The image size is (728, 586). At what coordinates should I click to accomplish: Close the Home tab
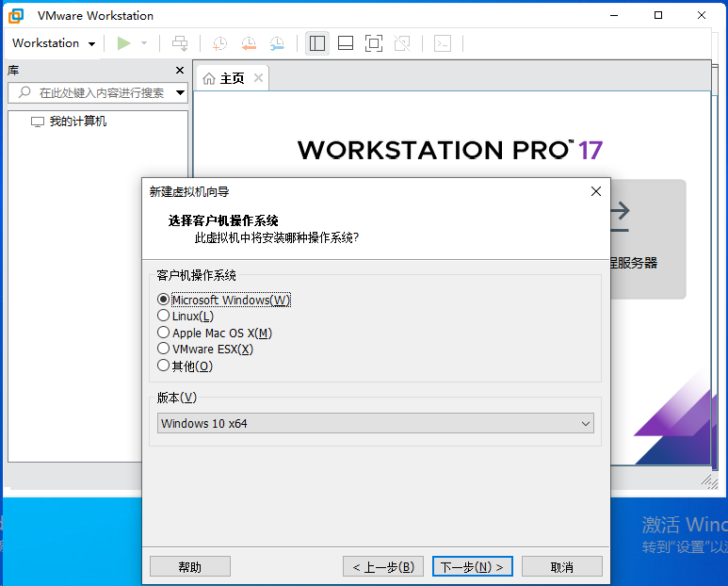[259, 78]
